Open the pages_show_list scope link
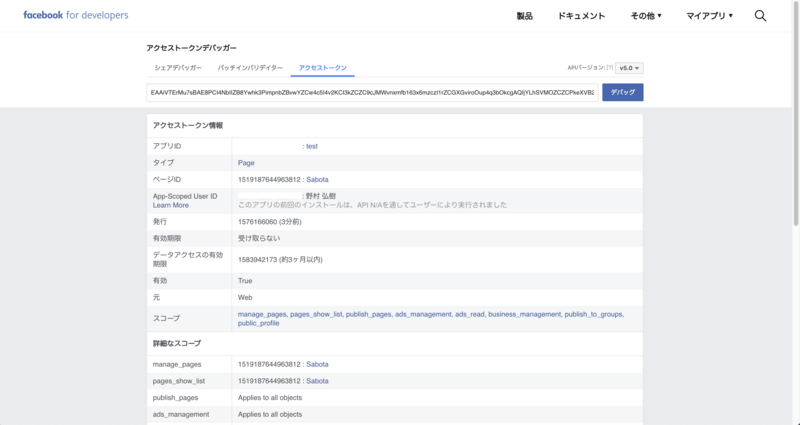Screen dimensions: 800x425 coord(316,314)
